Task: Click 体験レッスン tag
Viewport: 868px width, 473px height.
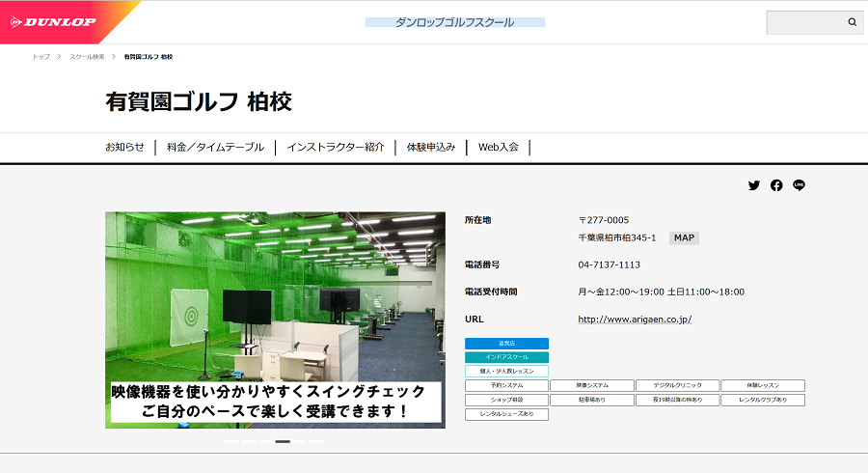Action: pos(763,385)
